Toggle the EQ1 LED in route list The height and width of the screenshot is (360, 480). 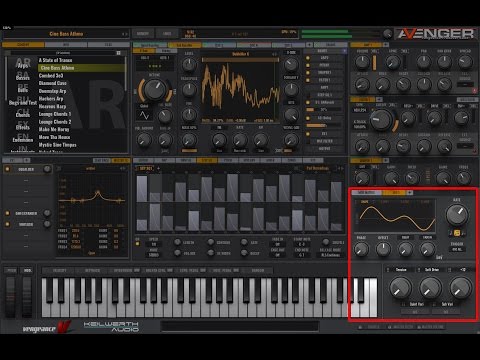(x=308, y=134)
